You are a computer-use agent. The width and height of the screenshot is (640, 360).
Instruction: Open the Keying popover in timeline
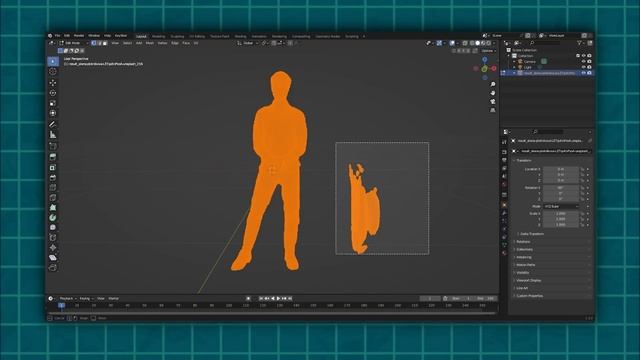point(86,299)
